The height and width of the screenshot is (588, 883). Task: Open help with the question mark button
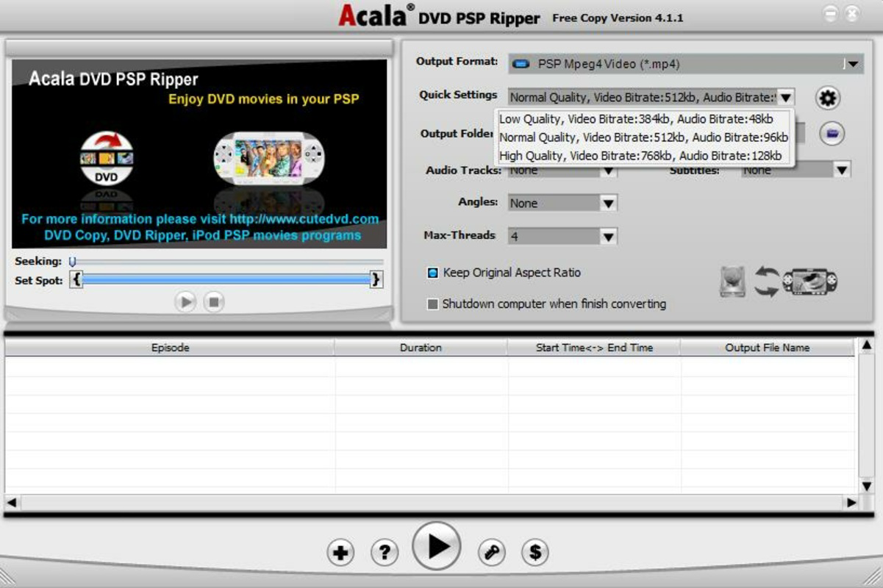click(x=385, y=552)
